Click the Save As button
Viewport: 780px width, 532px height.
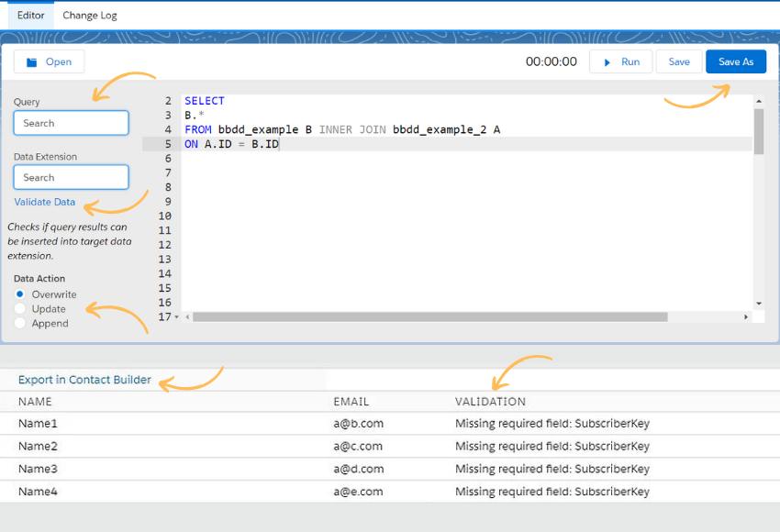[736, 61]
